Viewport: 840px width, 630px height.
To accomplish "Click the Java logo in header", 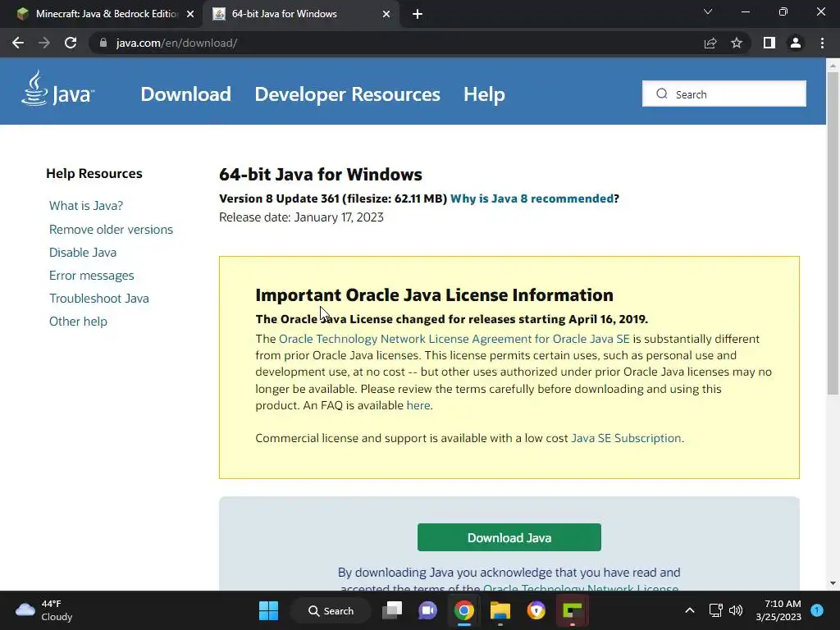I will [x=58, y=89].
